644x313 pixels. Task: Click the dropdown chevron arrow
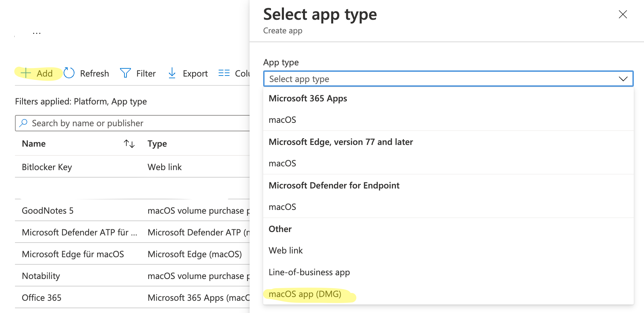(623, 79)
